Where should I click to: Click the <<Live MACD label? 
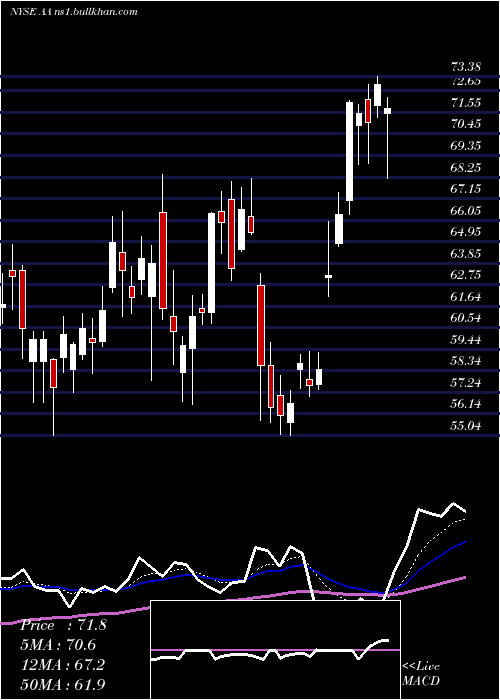point(421,673)
